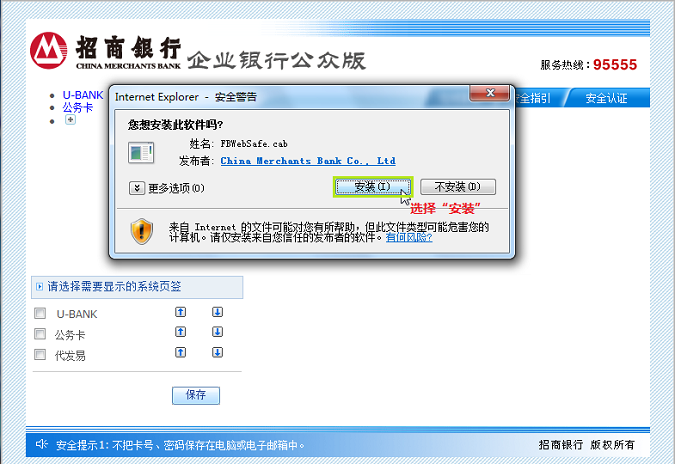The image size is (675, 464).
Task: Click the Don't Install (不安装) button
Action: pyautogui.click(x=458, y=187)
